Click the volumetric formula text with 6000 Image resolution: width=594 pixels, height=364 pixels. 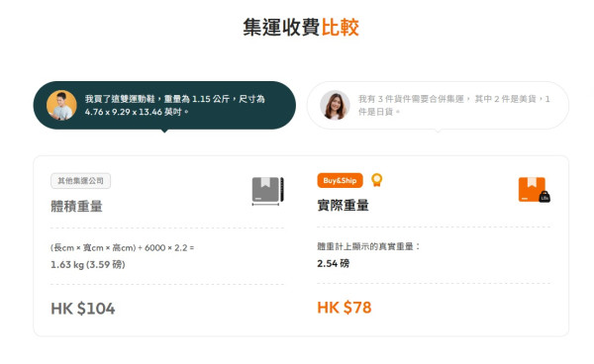pyautogui.click(x=122, y=248)
